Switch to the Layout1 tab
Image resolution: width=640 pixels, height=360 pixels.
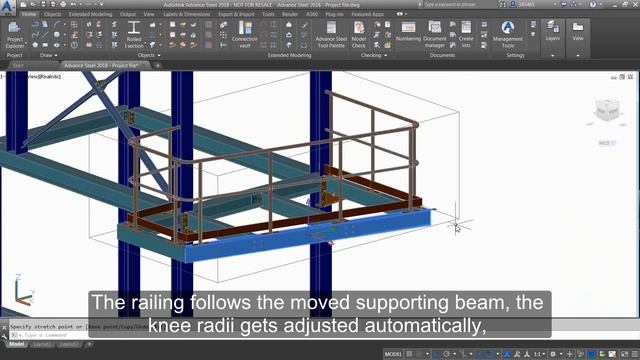42,344
